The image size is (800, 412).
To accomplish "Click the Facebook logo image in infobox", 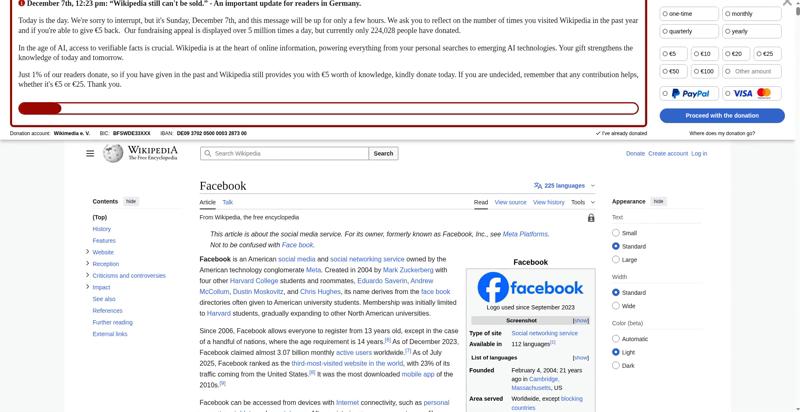I will click(x=531, y=287).
